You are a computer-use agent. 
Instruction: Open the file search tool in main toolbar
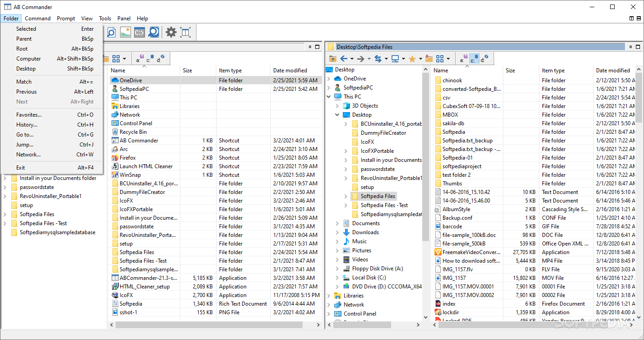pyautogui.click(x=111, y=32)
